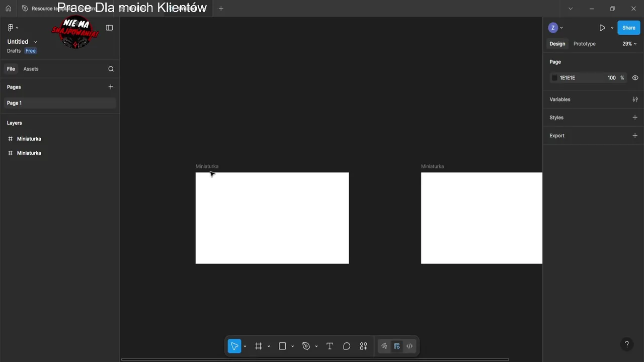The image size is (644, 362).
Task: Click the right Miniaturka frame label on canvas
Action: [432, 166]
